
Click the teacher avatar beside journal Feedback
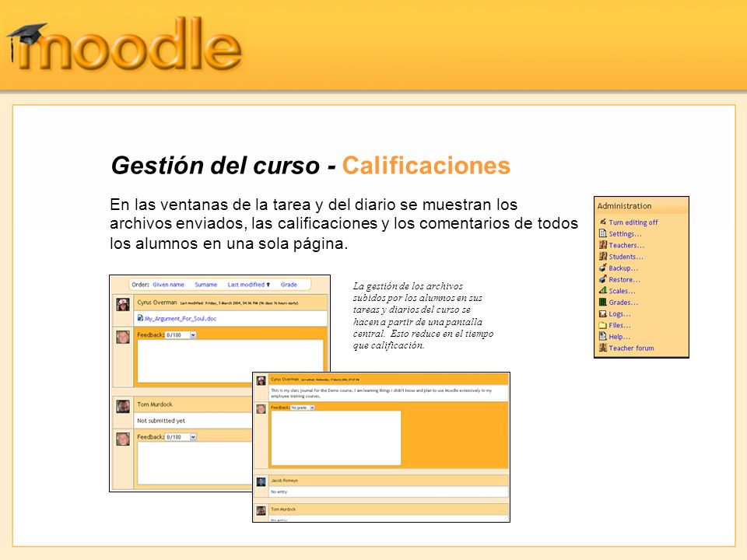(x=261, y=408)
